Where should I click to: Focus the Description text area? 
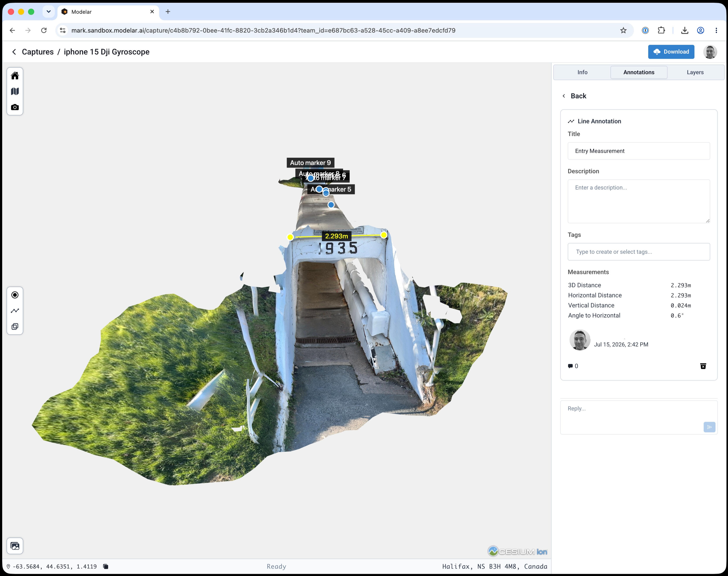(x=639, y=201)
